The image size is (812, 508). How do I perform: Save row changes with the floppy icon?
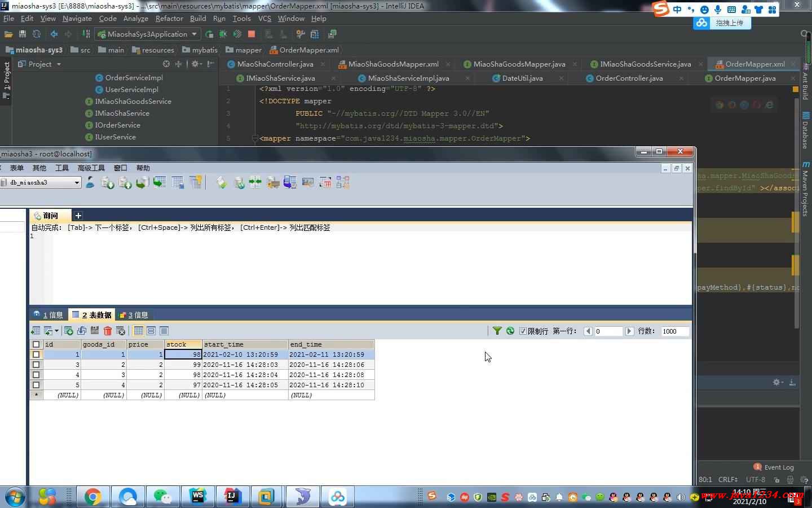pos(95,331)
